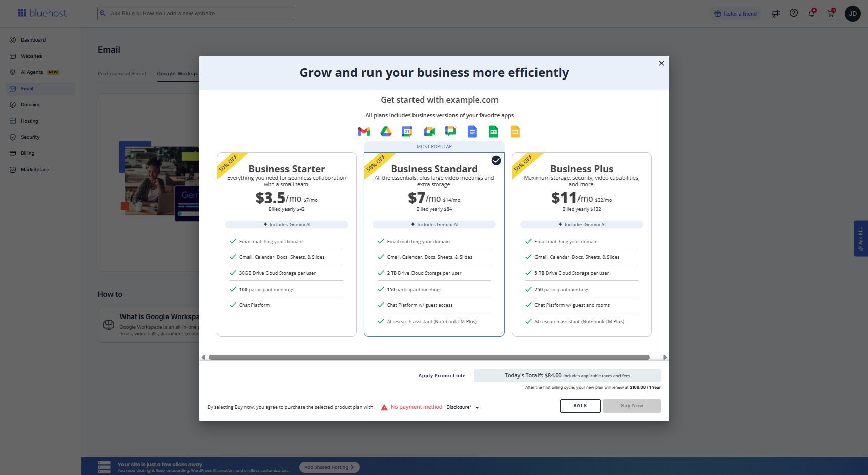This screenshot has width=868, height=475.
Task: Open the help question mark icon
Action: pos(794,13)
